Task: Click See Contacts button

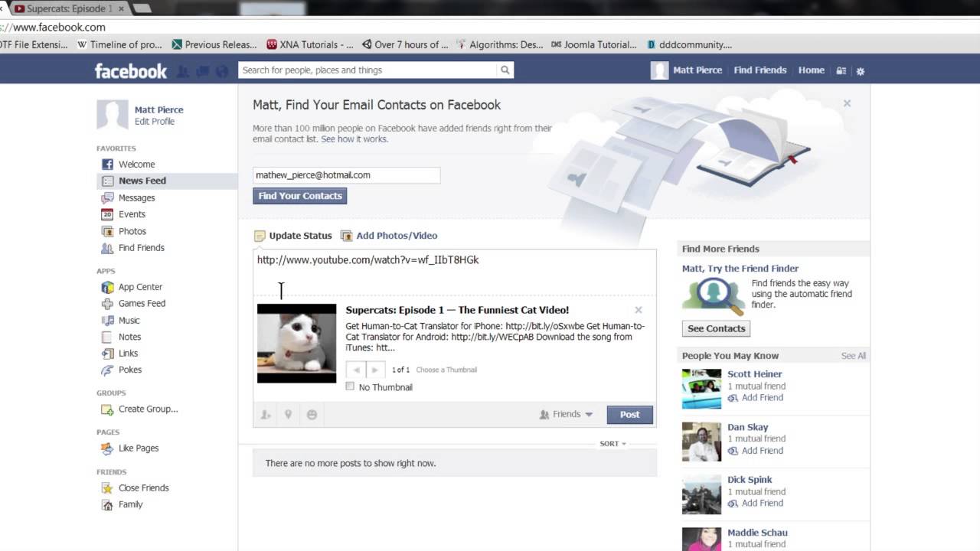Action: 716,329
